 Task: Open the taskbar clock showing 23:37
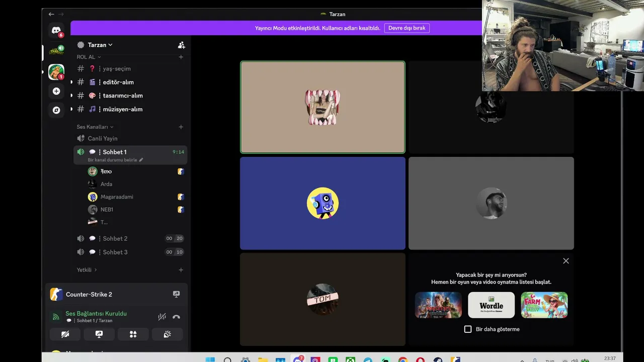click(x=610, y=358)
